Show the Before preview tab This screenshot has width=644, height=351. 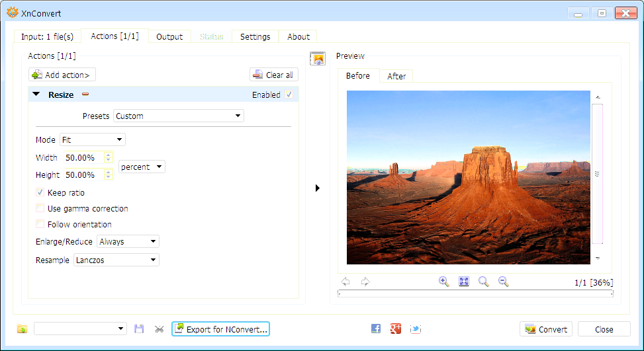tap(357, 75)
